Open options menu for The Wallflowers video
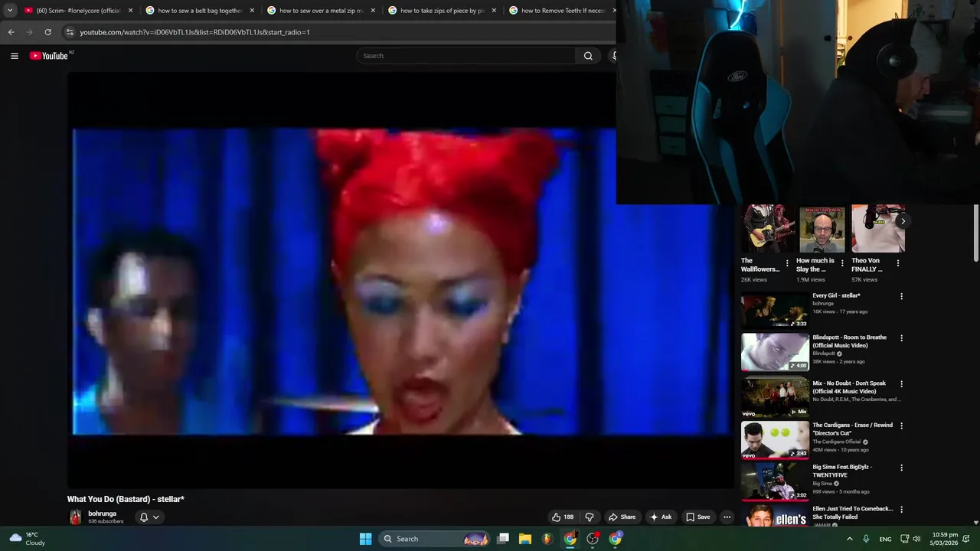 coord(787,263)
